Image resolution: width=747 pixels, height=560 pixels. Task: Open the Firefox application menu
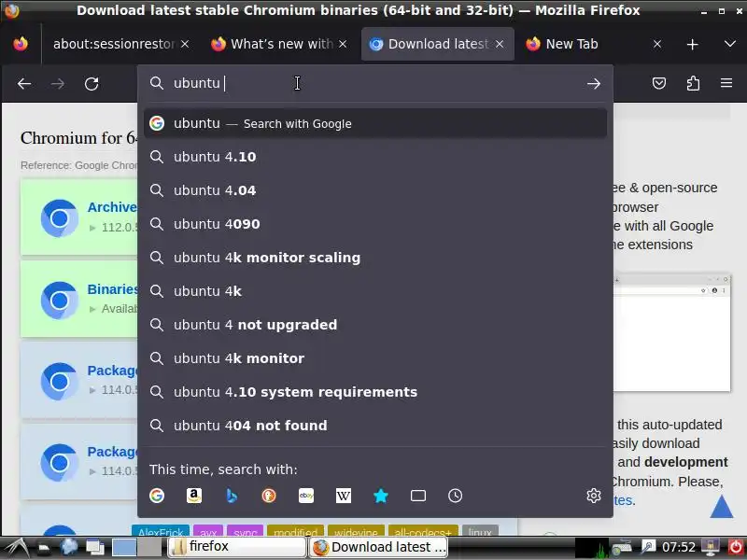[x=726, y=84]
